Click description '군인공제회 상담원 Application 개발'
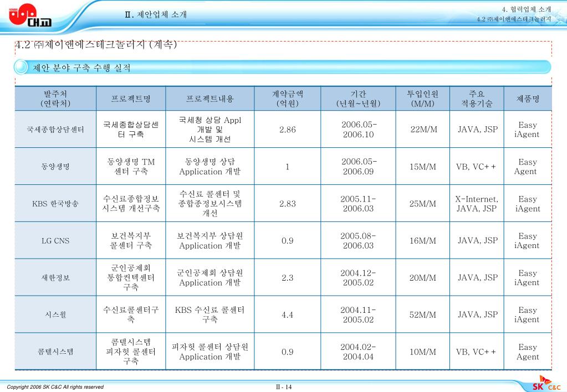This screenshot has width=567, height=392. coord(210,277)
